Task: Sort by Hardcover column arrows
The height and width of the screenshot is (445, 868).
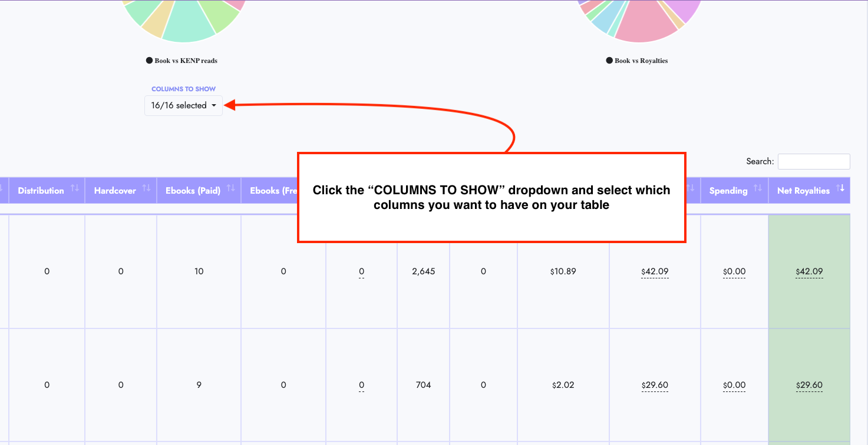Action: pyautogui.click(x=147, y=188)
